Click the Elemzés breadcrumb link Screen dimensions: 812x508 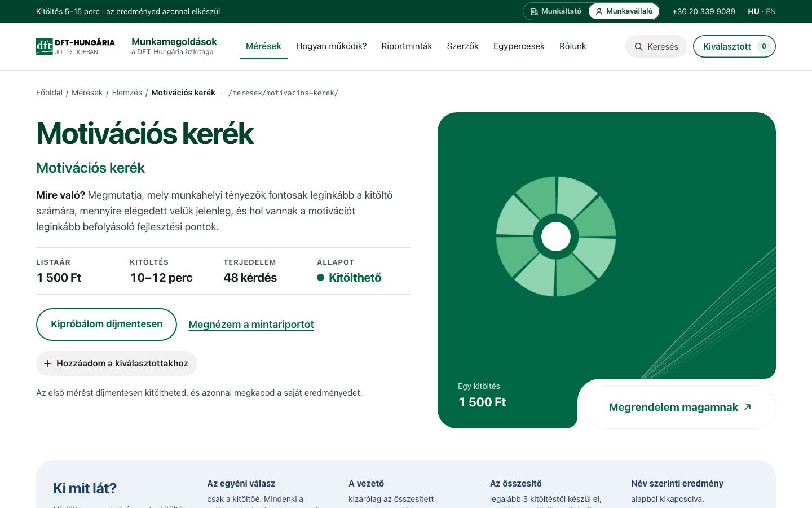click(127, 93)
